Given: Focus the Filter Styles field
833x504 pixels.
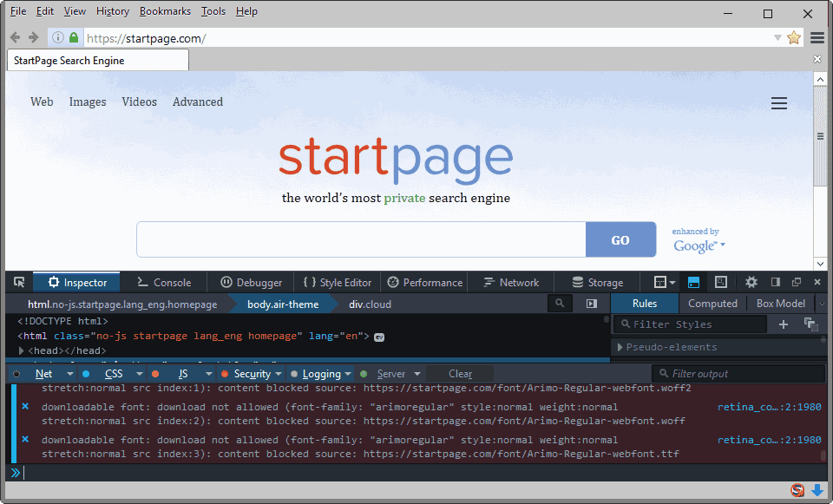Looking at the screenshot, I should (x=690, y=324).
